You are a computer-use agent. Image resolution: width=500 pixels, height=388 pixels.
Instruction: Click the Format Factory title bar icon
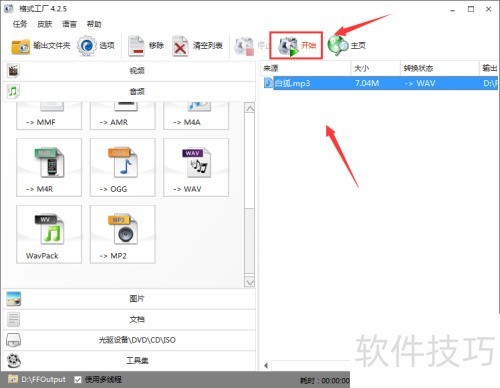tap(9, 9)
